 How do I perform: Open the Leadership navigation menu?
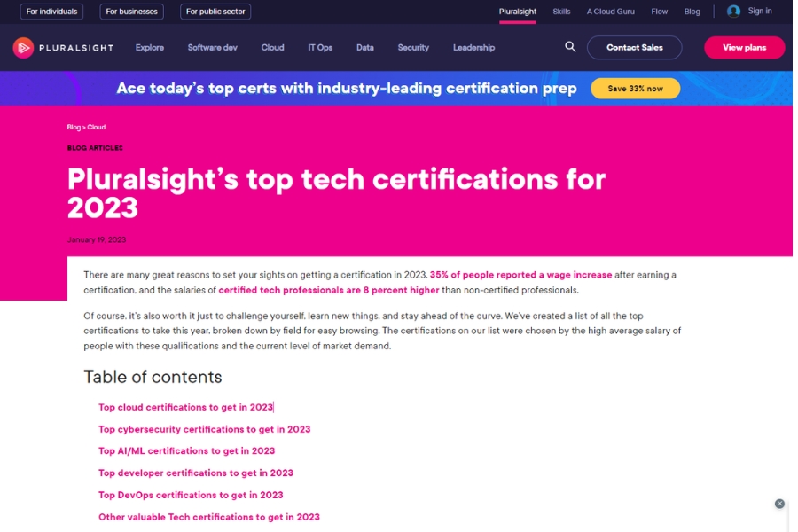click(x=473, y=47)
